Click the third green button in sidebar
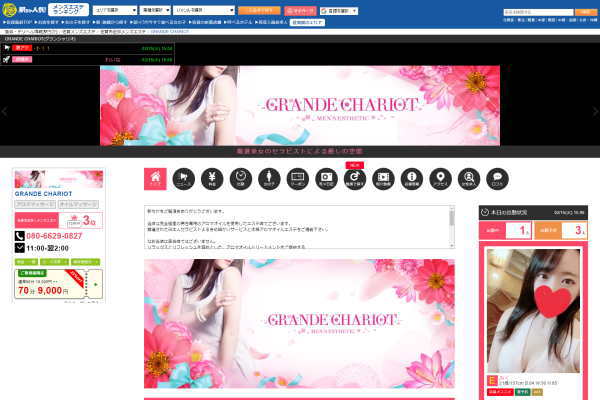The width and height of the screenshot is (600, 400). (86, 262)
